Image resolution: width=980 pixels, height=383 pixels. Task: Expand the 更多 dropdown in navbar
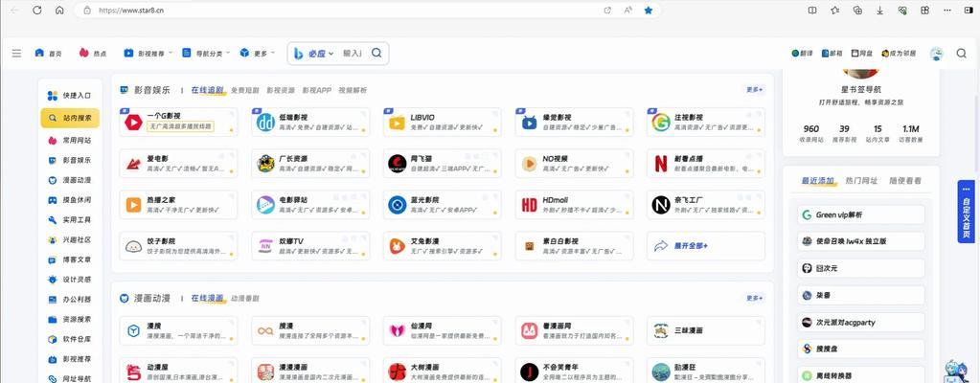257,53
